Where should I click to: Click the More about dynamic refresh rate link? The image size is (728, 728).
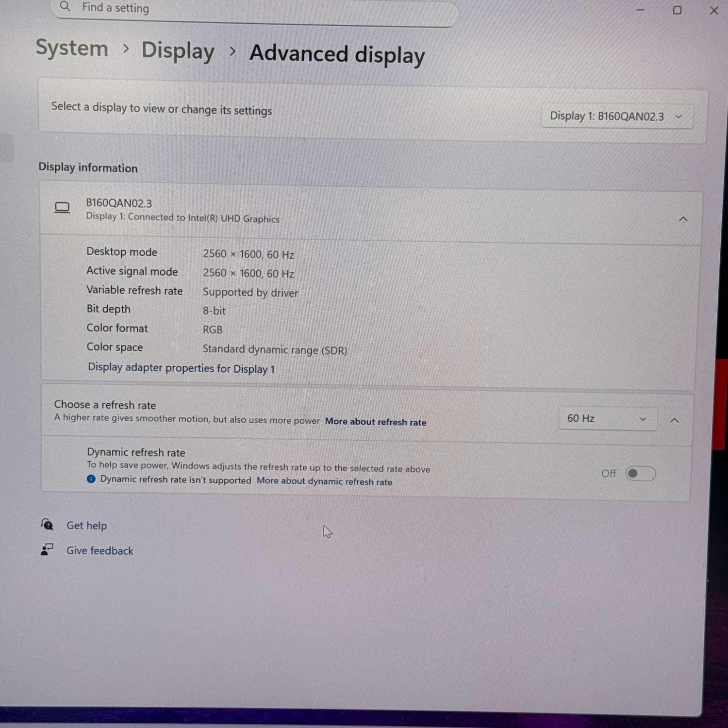[x=324, y=481]
